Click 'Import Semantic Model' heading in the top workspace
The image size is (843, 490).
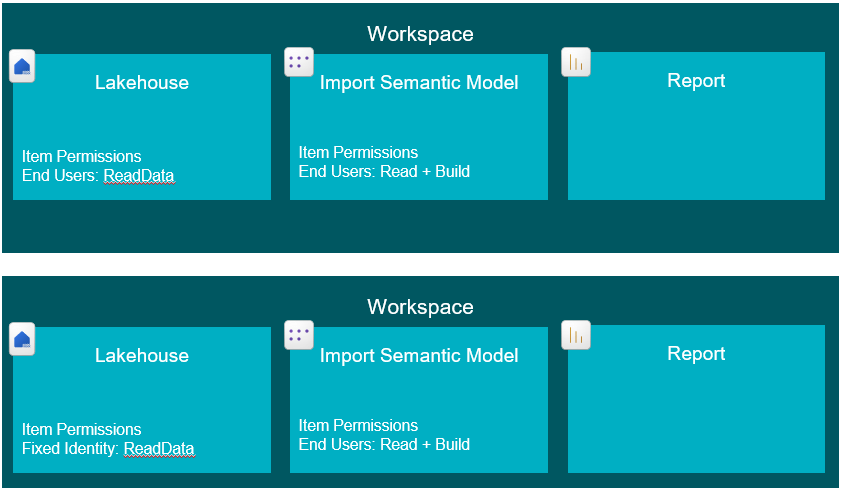click(419, 83)
